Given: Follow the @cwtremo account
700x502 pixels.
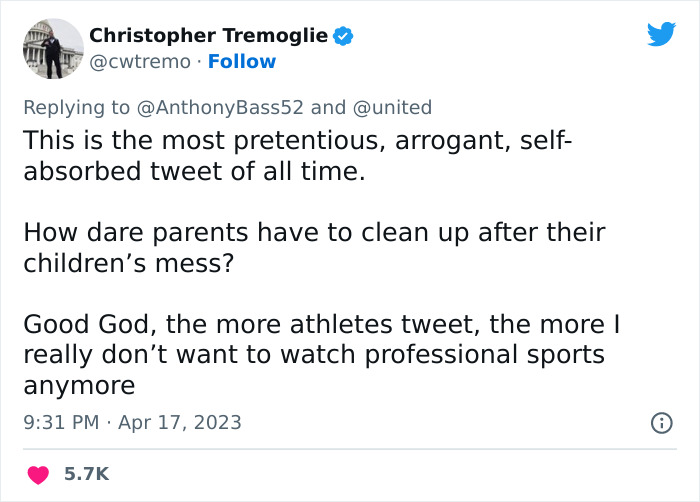Looking at the screenshot, I should tap(241, 62).
